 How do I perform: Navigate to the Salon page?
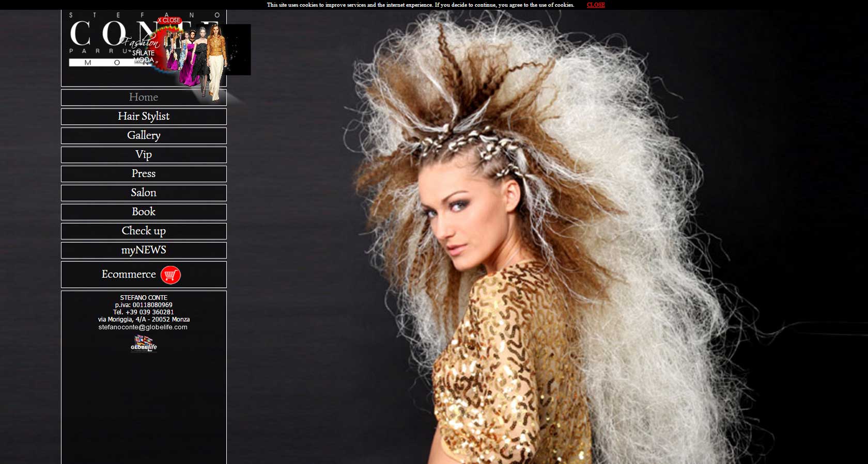point(144,193)
